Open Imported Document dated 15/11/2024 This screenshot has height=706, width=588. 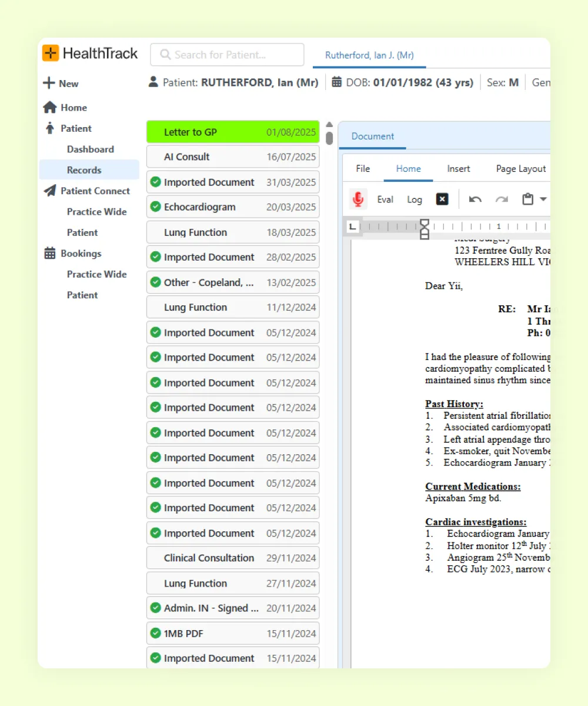tap(233, 658)
